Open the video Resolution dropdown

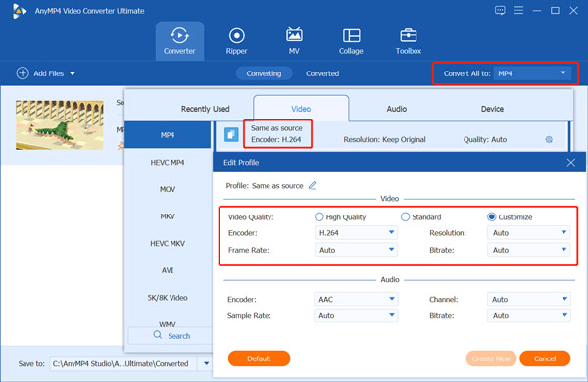pos(529,233)
